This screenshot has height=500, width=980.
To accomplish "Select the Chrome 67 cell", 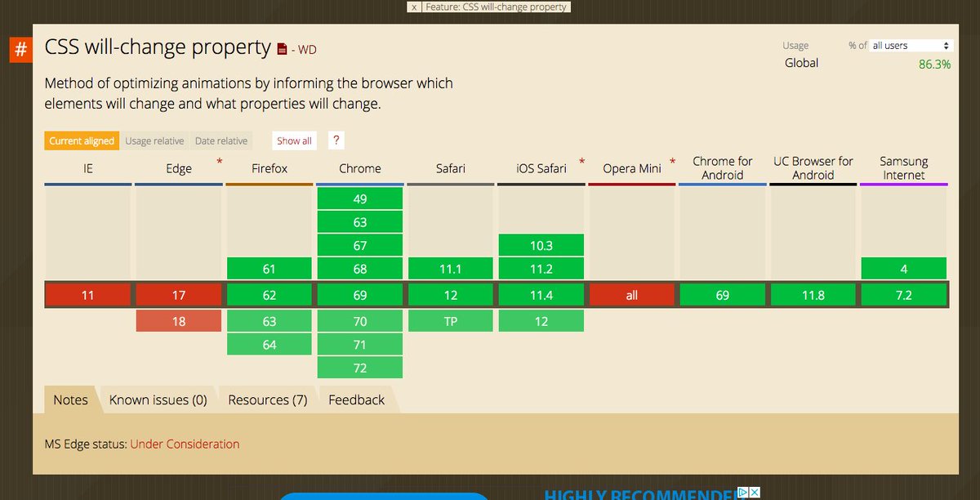I will tap(360, 245).
